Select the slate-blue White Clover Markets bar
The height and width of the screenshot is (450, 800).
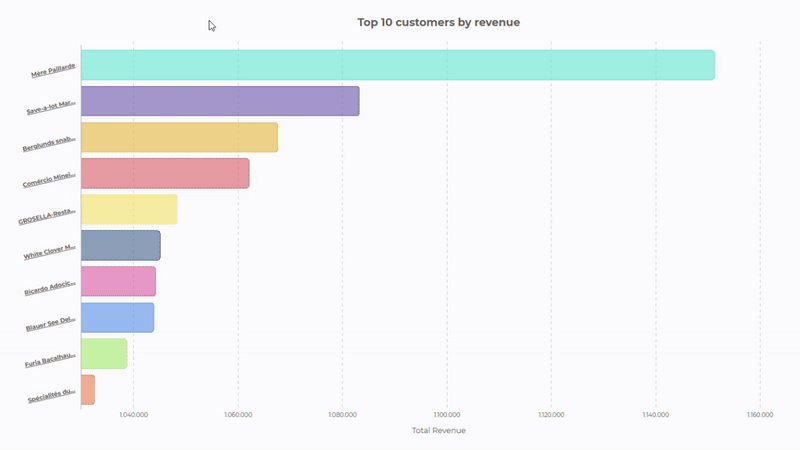click(120, 245)
